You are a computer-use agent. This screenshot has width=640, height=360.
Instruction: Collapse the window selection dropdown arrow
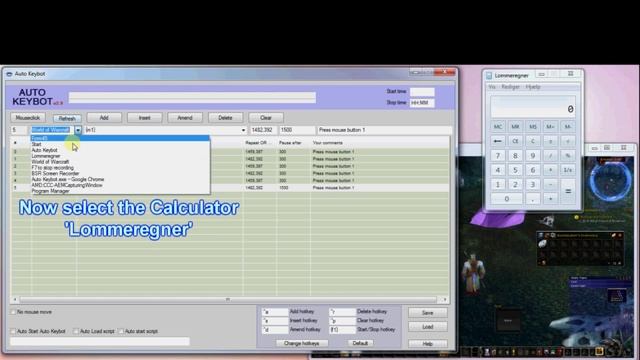point(78,130)
